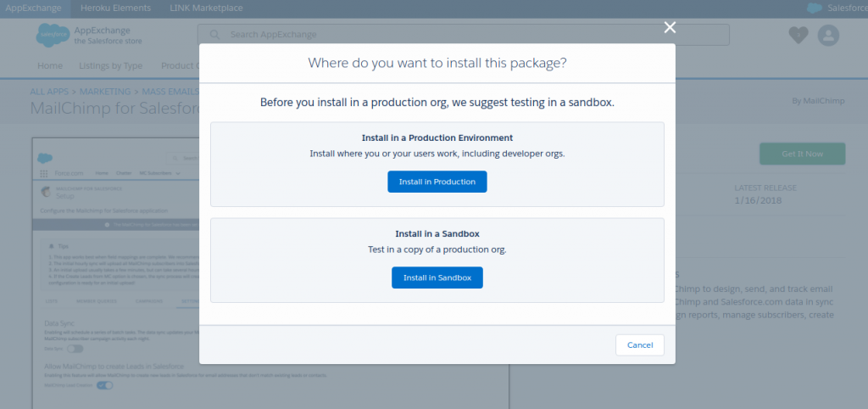This screenshot has height=409, width=868.
Task: Click the app launcher grid icon in screenshot
Action: coord(44,173)
